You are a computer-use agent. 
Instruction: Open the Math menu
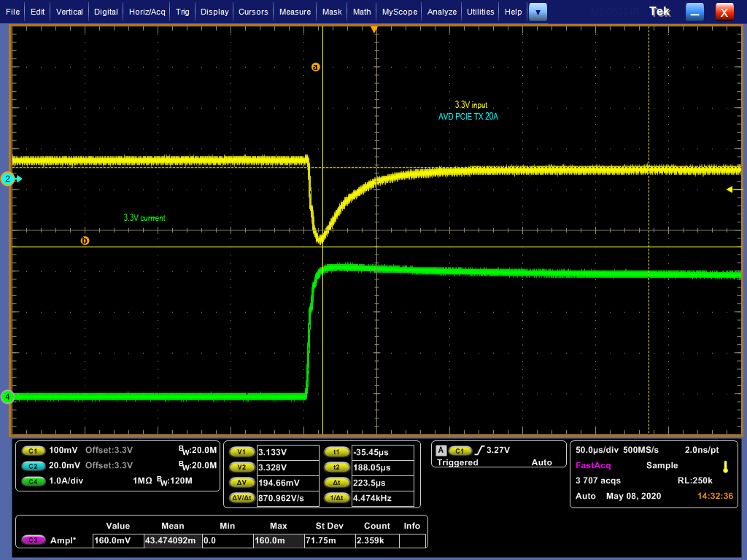[362, 12]
